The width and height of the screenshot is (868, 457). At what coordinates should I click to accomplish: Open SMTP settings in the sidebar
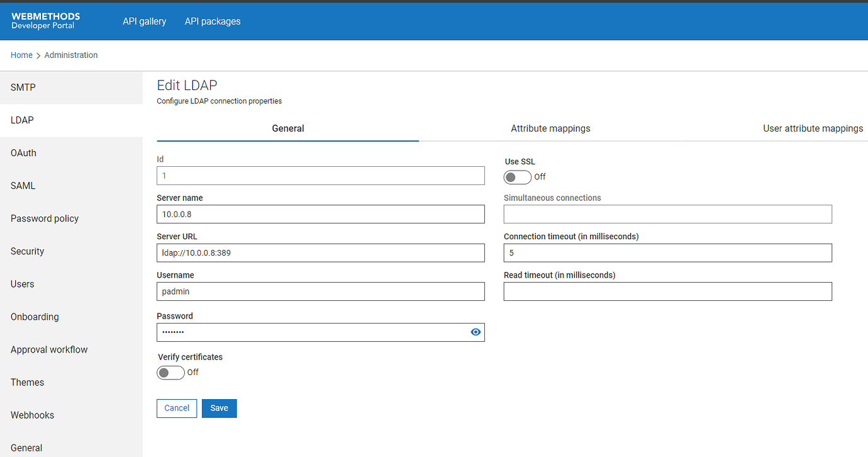(23, 87)
